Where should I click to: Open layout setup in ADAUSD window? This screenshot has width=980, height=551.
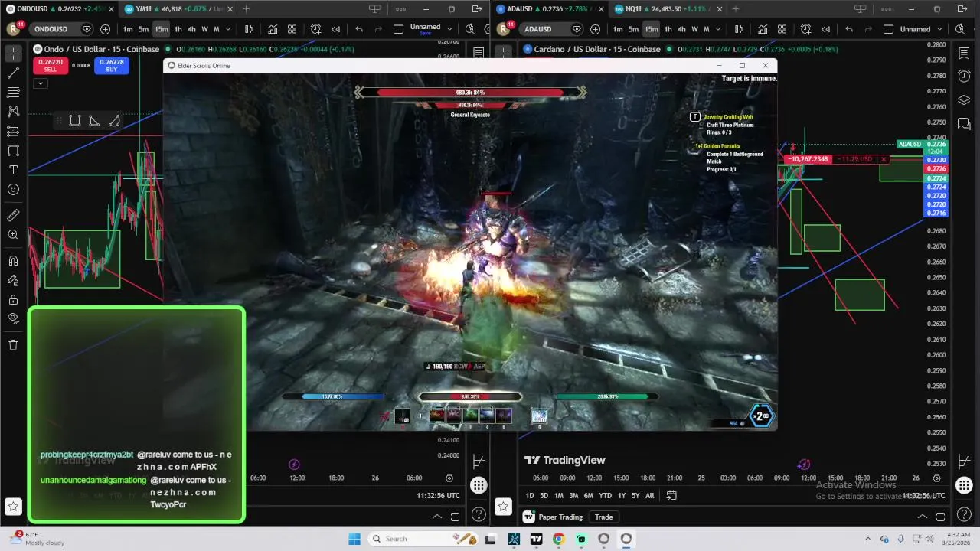pyautogui.click(x=888, y=29)
